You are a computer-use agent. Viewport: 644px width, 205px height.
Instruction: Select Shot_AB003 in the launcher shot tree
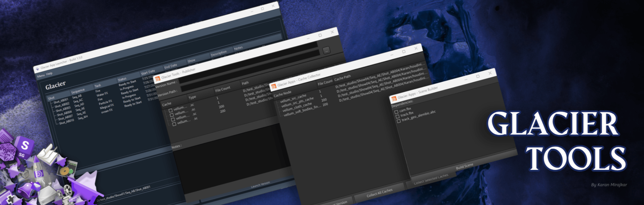pos(63,110)
